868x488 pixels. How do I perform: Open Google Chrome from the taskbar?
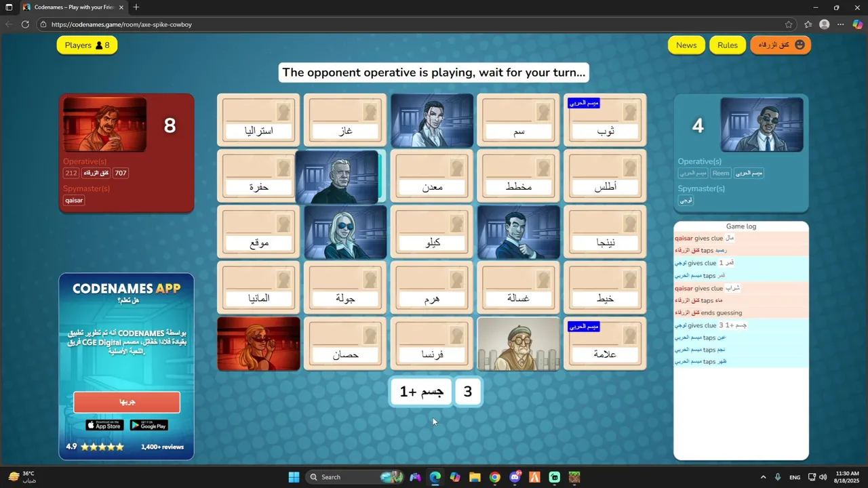pyautogui.click(x=495, y=477)
